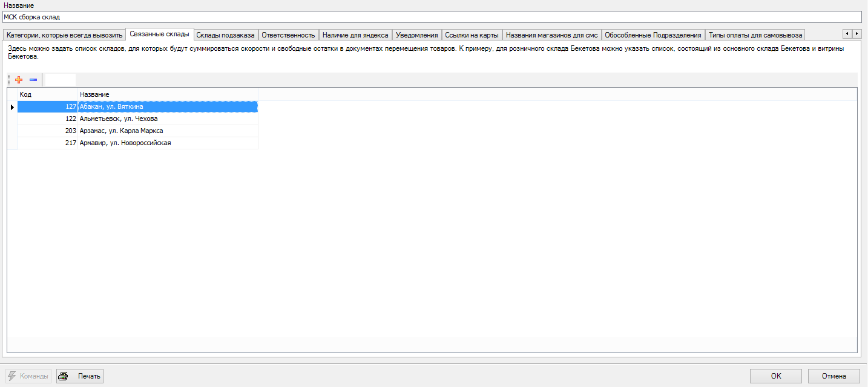Open Категории, которые всегда вывозить tab
This screenshot has height=387, width=868.
tap(64, 35)
